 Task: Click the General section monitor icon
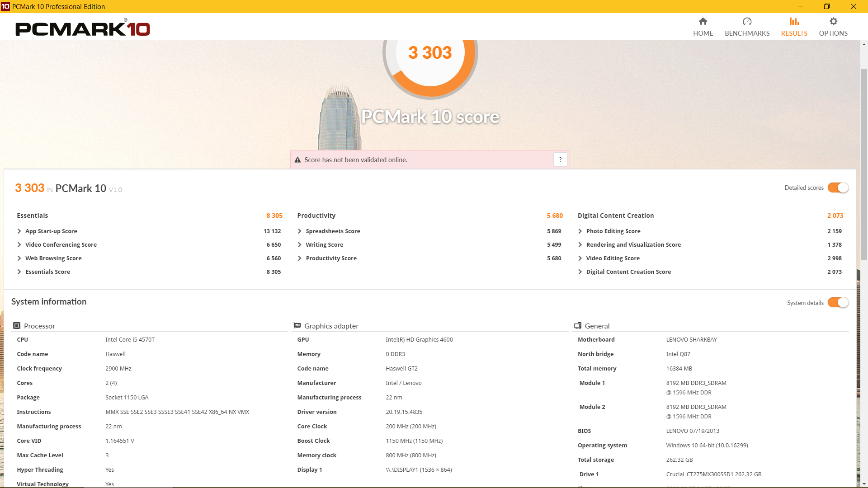578,326
